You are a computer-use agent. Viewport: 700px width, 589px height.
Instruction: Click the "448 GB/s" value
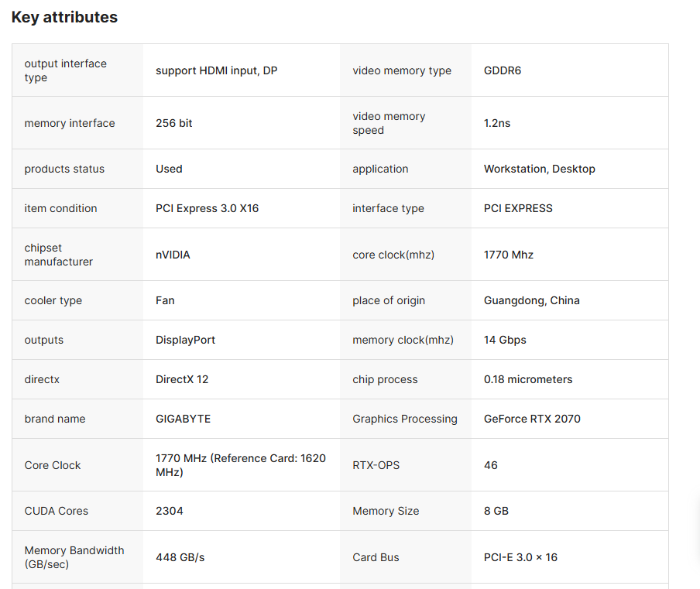(180, 557)
